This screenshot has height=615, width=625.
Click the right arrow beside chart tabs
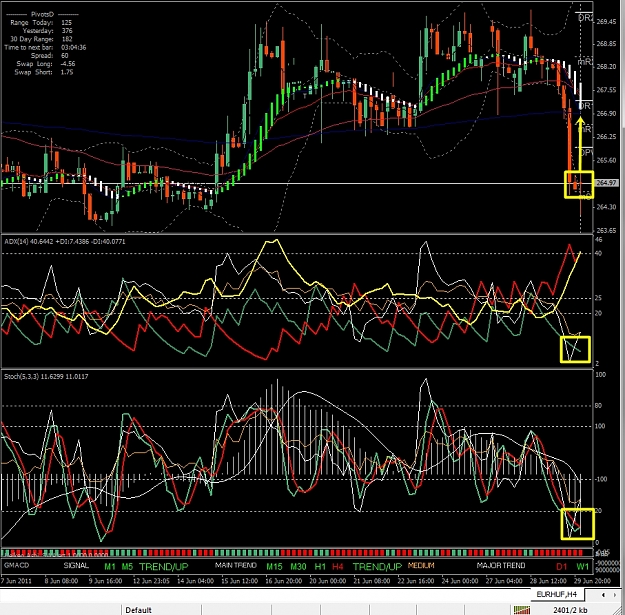pyautogui.click(x=614, y=595)
